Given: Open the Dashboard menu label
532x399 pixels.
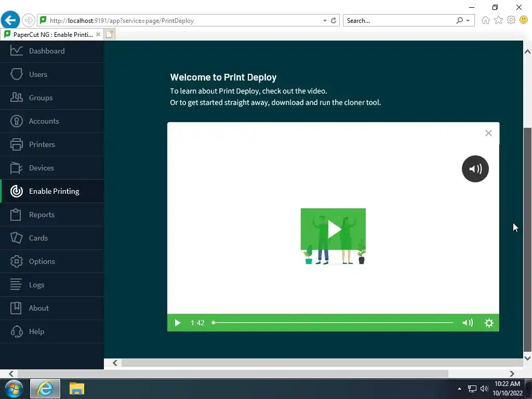Looking at the screenshot, I should click(47, 51).
